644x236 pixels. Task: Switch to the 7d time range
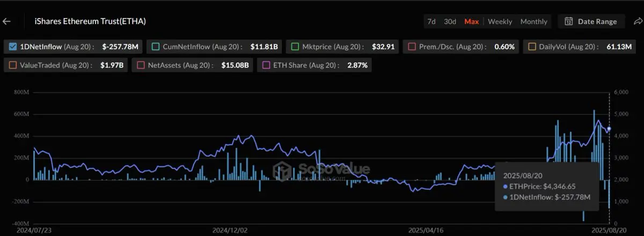[431, 21]
